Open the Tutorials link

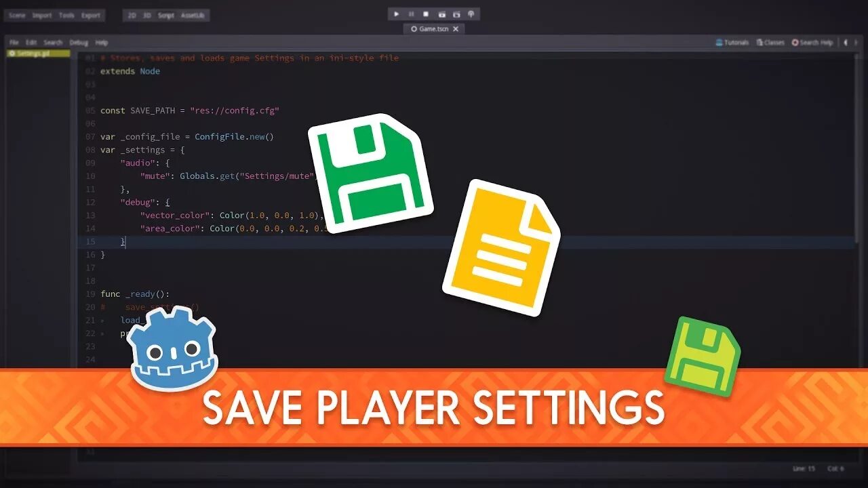(732, 42)
